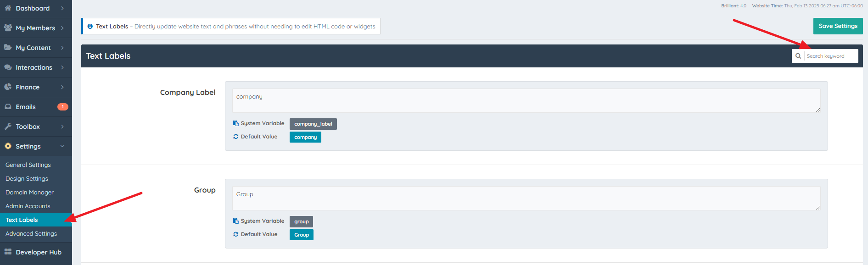868x265 pixels.
Task: Open Domain Manager in sidebar
Action: tap(29, 193)
